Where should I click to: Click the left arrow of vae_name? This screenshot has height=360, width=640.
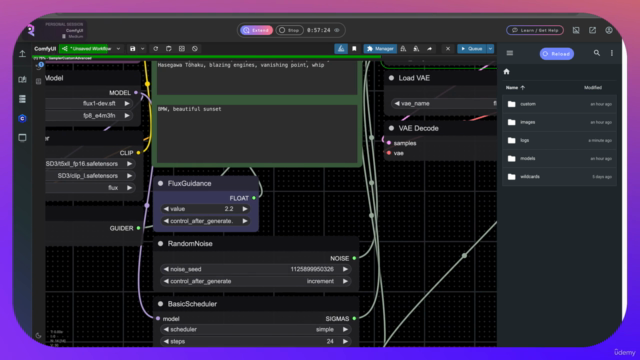tap(397, 103)
